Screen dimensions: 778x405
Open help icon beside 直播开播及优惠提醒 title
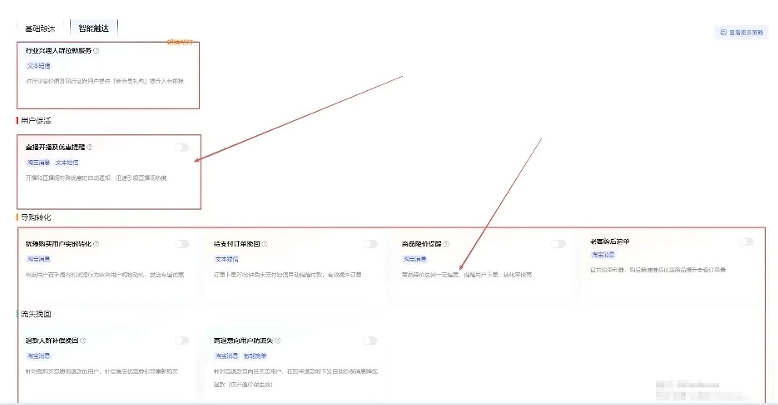[90, 147]
